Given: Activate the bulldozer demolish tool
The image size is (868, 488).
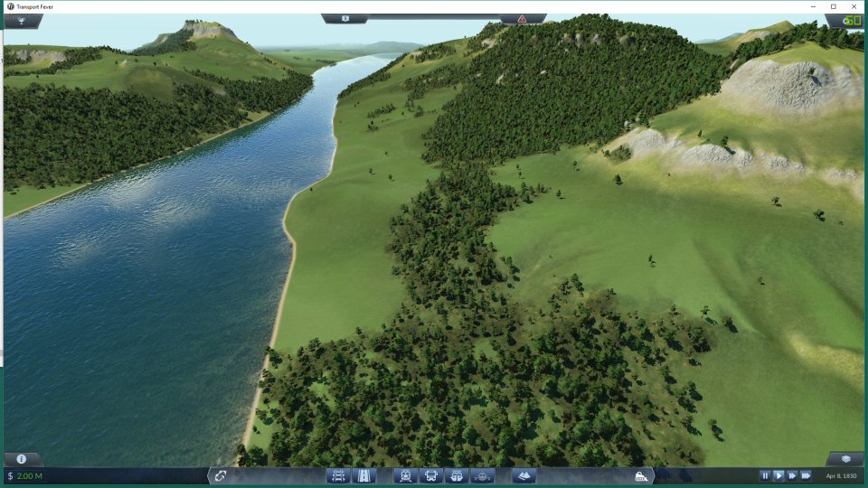Looking at the screenshot, I should (641, 476).
